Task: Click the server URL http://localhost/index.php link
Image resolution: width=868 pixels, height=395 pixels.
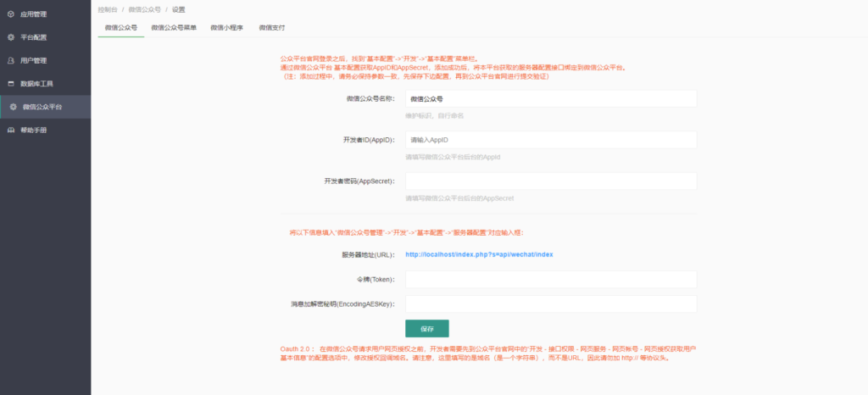Action: [x=480, y=254]
